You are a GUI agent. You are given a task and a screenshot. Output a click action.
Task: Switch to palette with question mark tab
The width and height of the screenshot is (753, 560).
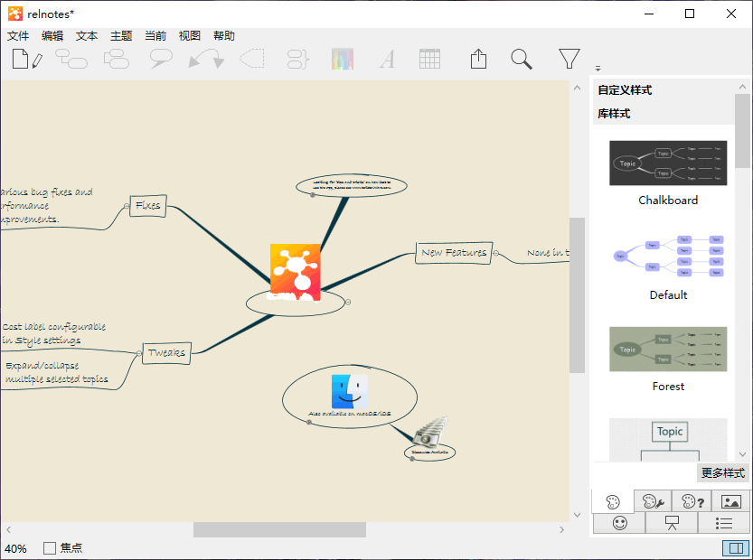pyautogui.click(x=692, y=502)
